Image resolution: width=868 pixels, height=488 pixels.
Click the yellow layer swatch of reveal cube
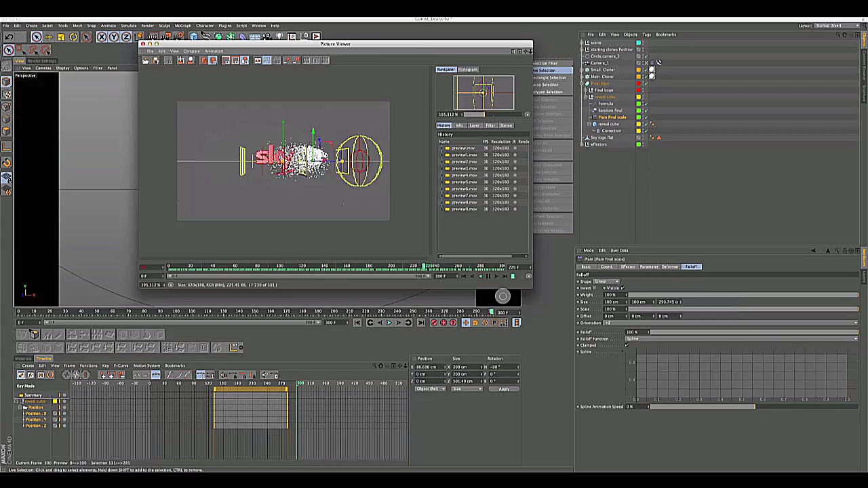click(x=638, y=124)
